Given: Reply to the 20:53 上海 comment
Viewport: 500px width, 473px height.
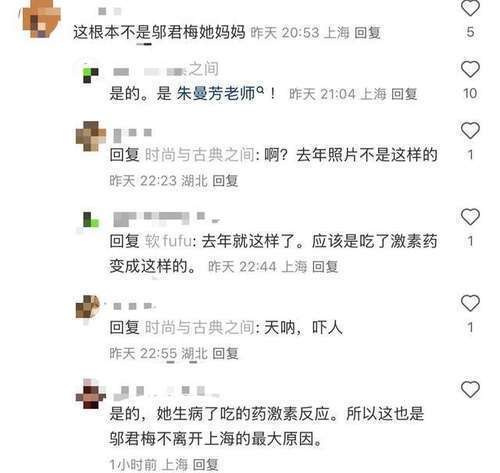Looking at the screenshot, I should click(367, 33).
